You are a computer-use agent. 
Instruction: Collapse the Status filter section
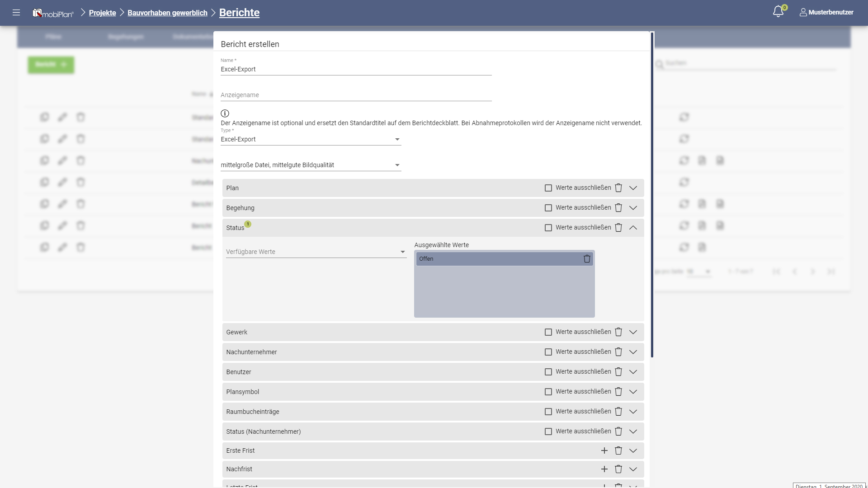point(633,228)
